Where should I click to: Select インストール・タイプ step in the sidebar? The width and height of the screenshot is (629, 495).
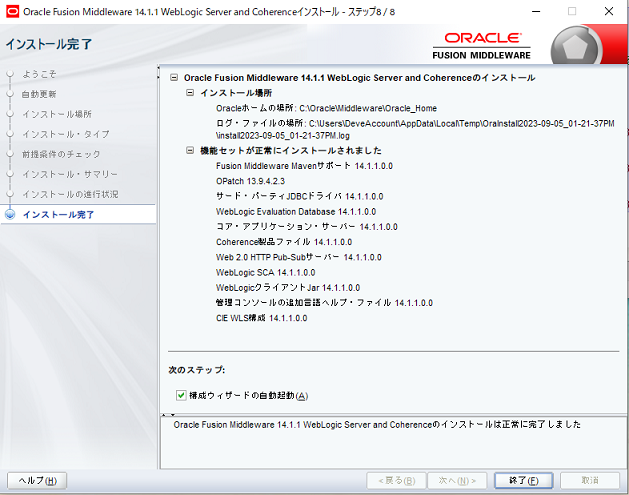pos(66,134)
